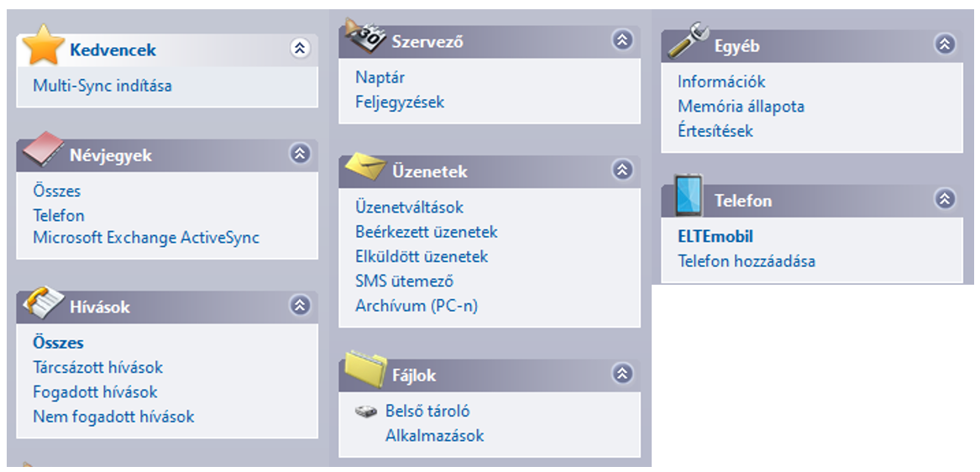This screenshot has width=980, height=472.
Task: Collapse the Hívások section
Action: [301, 305]
